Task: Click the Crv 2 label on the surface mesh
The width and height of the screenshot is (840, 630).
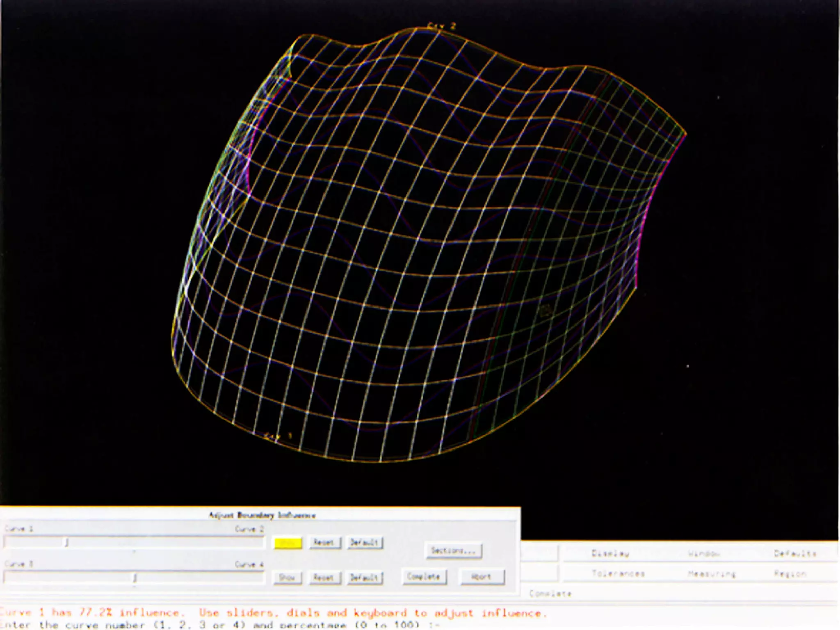Action: pyautogui.click(x=441, y=26)
